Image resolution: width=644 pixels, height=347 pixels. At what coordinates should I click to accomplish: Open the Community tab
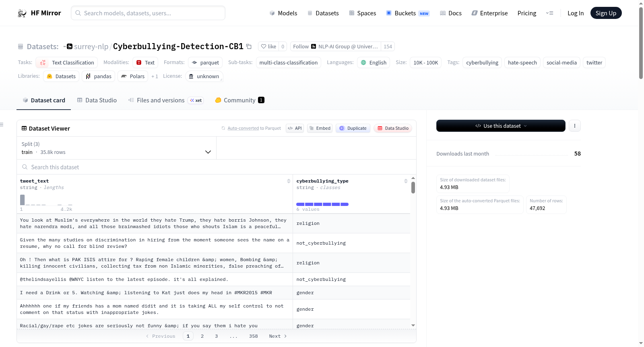239,100
